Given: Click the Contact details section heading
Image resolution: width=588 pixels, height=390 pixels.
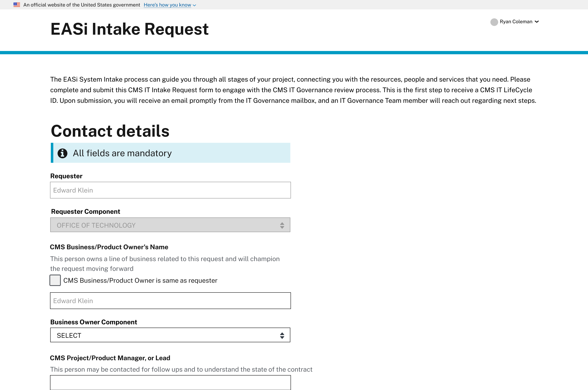Looking at the screenshot, I should pyautogui.click(x=110, y=131).
